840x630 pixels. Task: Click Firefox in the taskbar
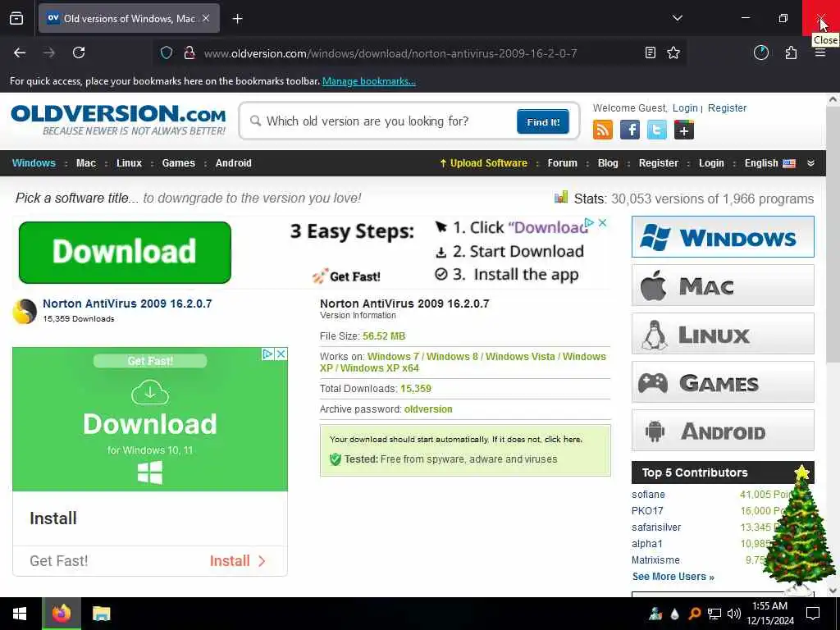[x=61, y=614]
